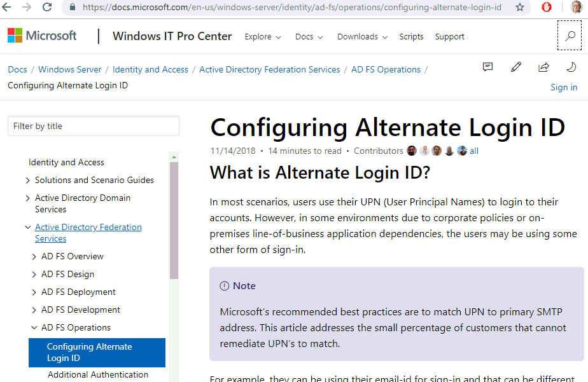Image resolution: width=588 pixels, height=382 pixels.
Task: Select Identity and Access in sidebar
Action: click(66, 162)
